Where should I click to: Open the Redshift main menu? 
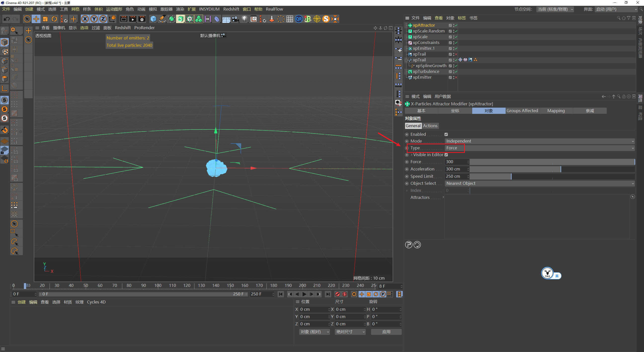click(x=231, y=9)
